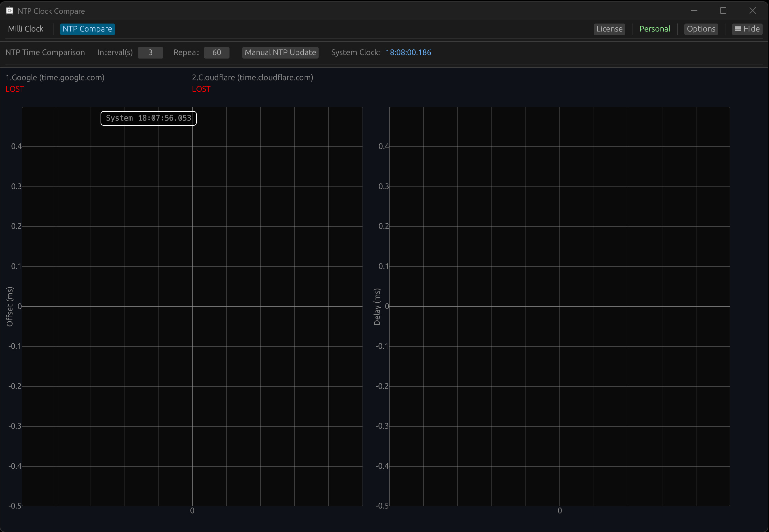Click the Delay (ms) axis label

[x=377, y=307]
